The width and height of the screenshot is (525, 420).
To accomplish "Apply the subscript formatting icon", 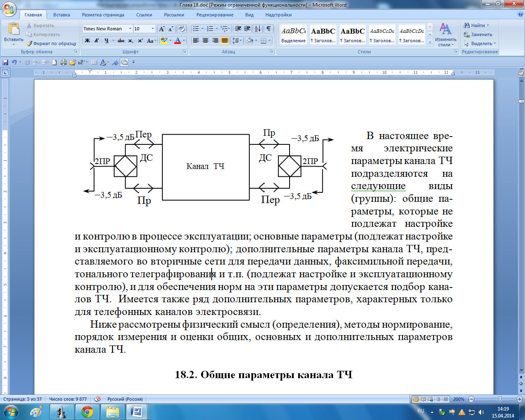I will pyautogui.click(x=130, y=41).
